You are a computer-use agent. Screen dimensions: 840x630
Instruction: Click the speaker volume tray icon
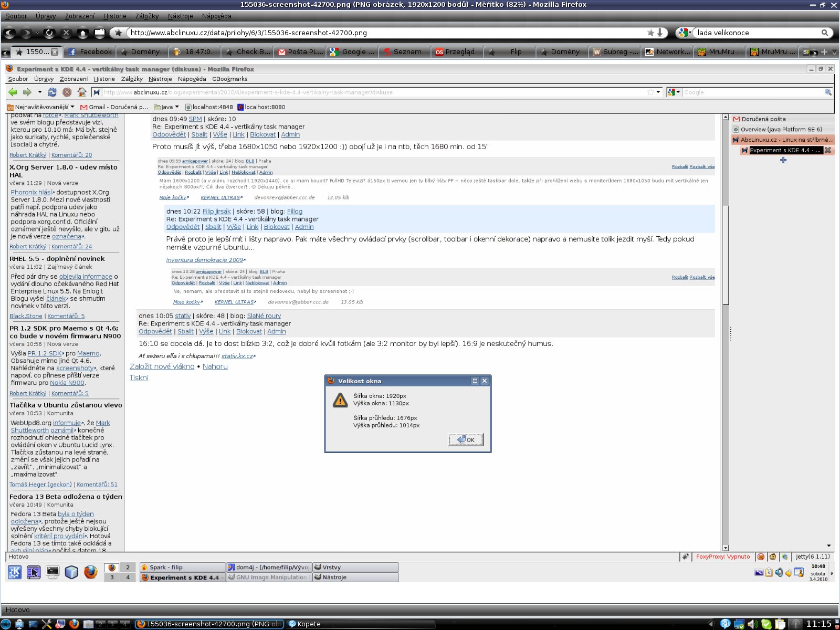pos(753,624)
